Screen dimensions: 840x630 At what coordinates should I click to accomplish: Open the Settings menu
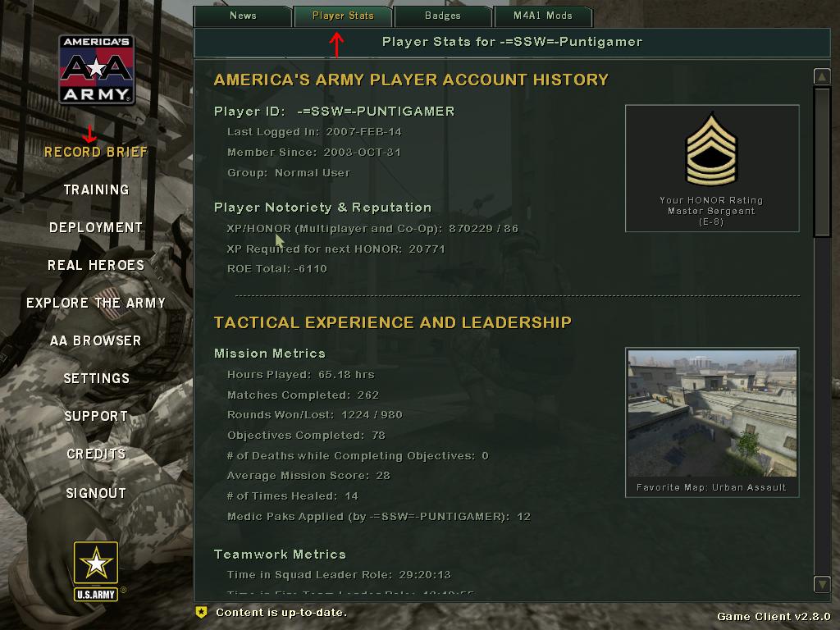pyautogui.click(x=97, y=379)
